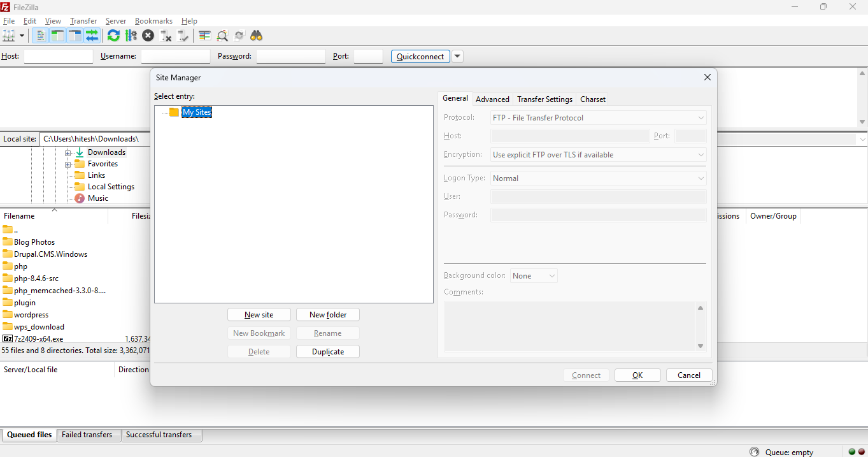Screen dimensions: 868x457
Task: Close the Site Manager dialog with X
Action: (707, 77)
